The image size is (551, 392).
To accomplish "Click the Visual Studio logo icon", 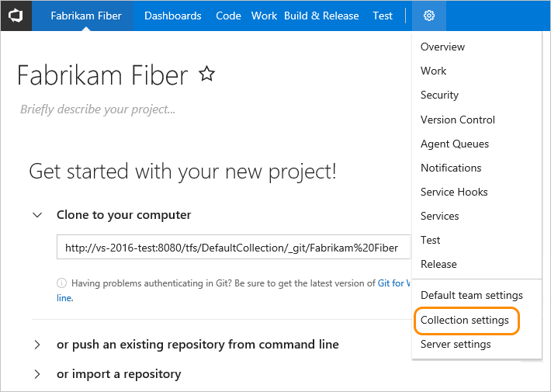I will click(16, 16).
